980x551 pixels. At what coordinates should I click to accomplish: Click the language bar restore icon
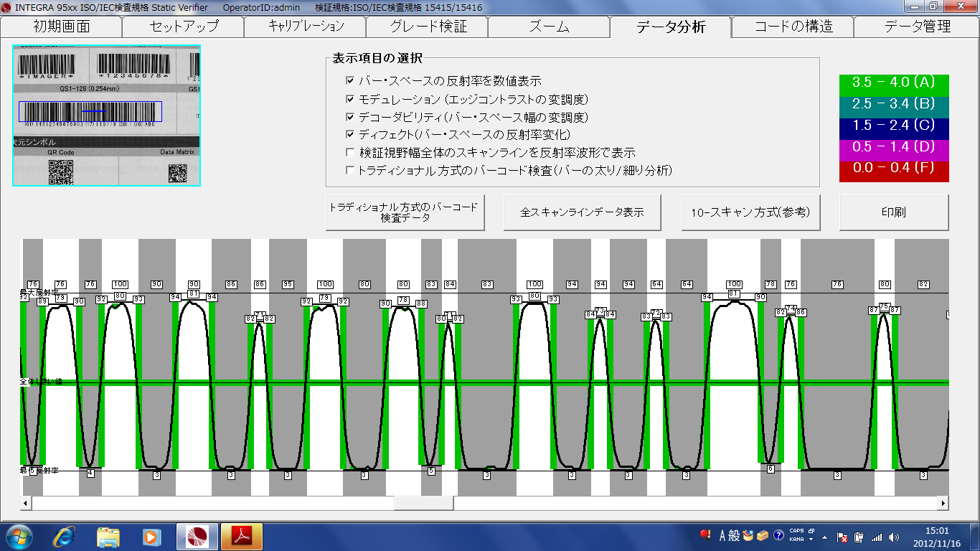click(x=811, y=531)
